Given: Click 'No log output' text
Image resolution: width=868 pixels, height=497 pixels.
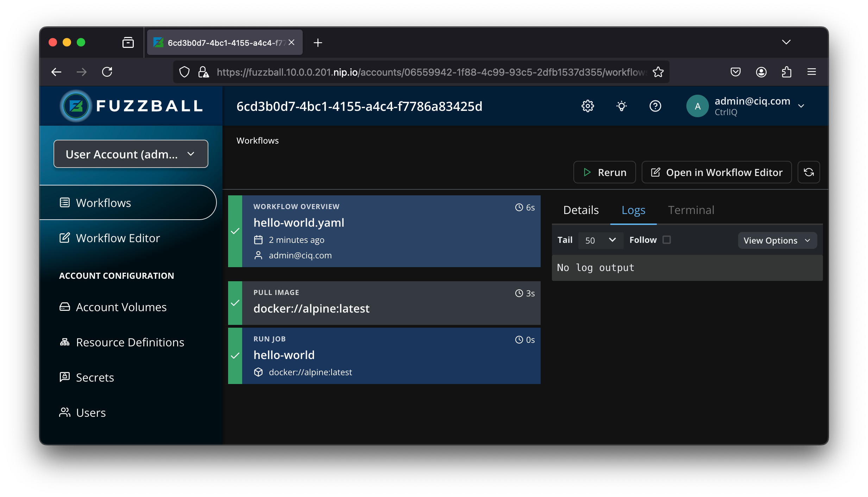Looking at the screenshot, I should (596, 268).
